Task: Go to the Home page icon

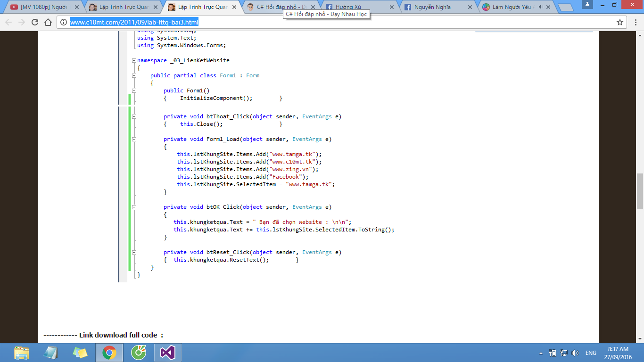Action: [48, 22]
